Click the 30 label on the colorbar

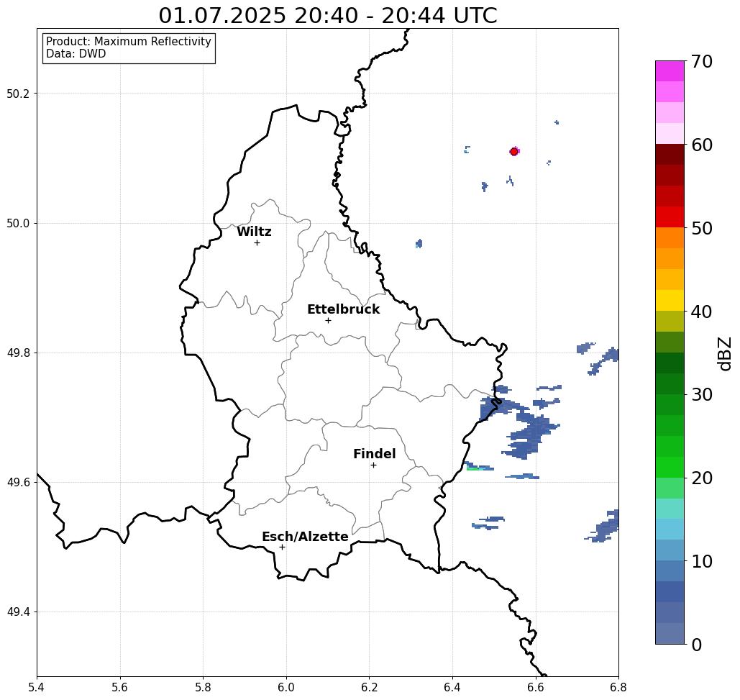click(702, 394)
